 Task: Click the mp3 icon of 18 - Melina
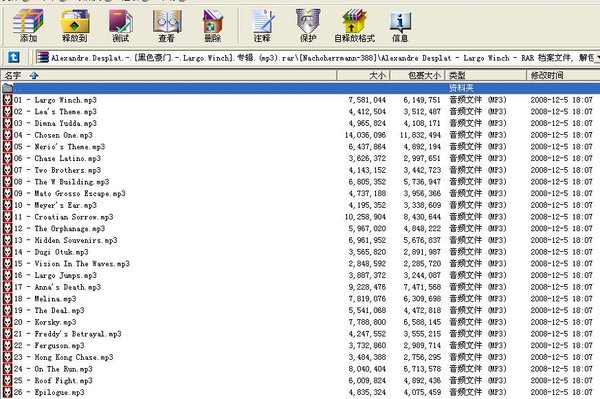[x=7, y=299]
